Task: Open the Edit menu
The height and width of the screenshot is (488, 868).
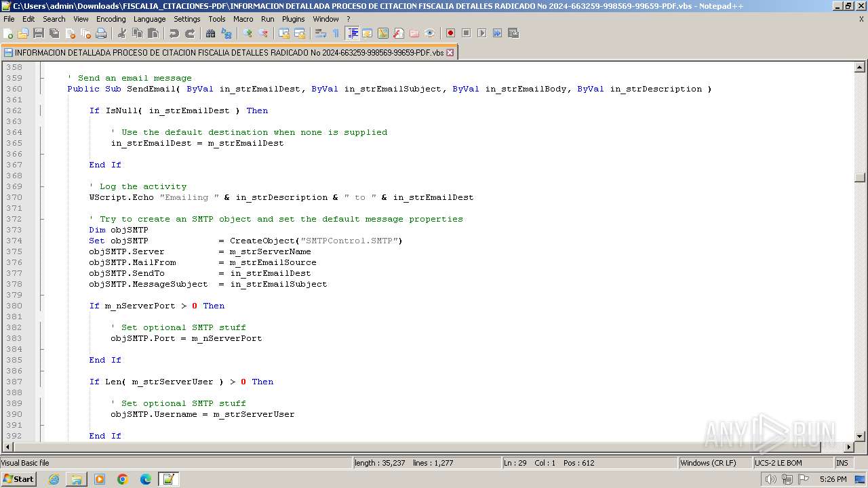Action: point(28,19)
